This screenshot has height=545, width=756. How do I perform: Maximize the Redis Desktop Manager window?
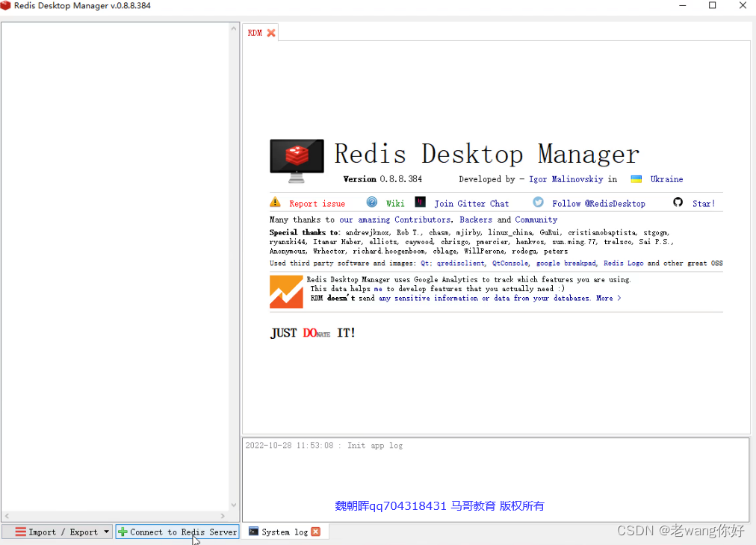(x=712, y=6)
